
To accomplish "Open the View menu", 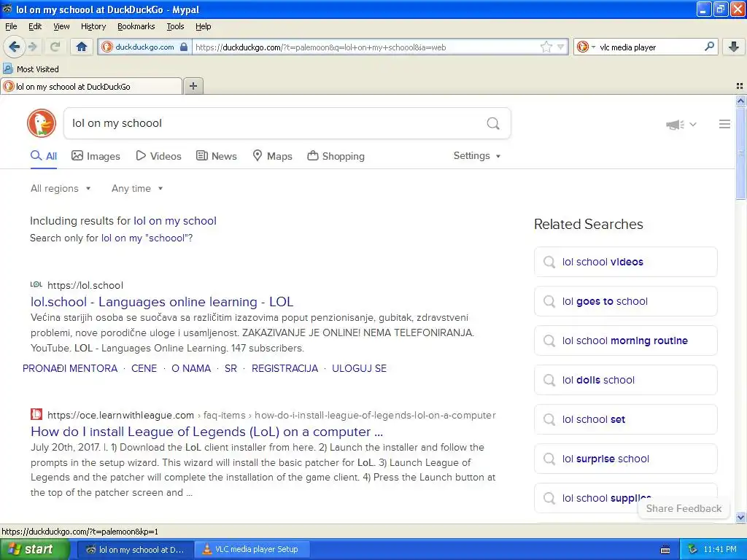I will tap(61, 27).
